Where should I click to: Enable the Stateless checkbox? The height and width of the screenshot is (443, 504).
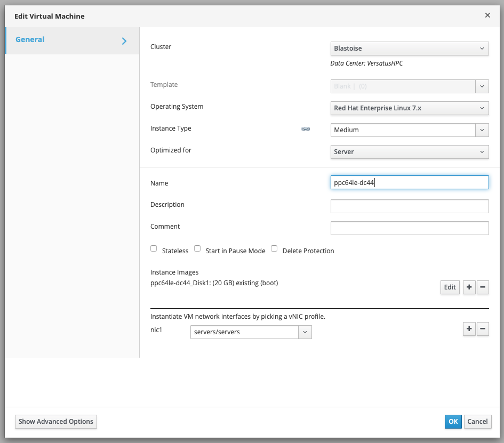pos(154,248)
